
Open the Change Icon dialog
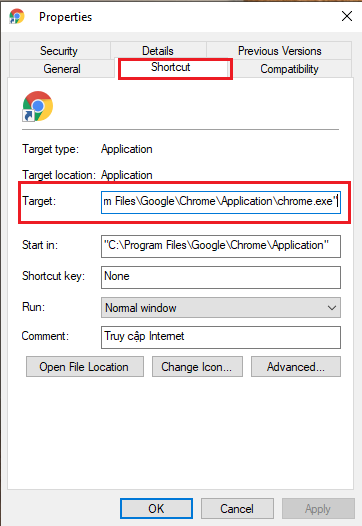[197, 367]
